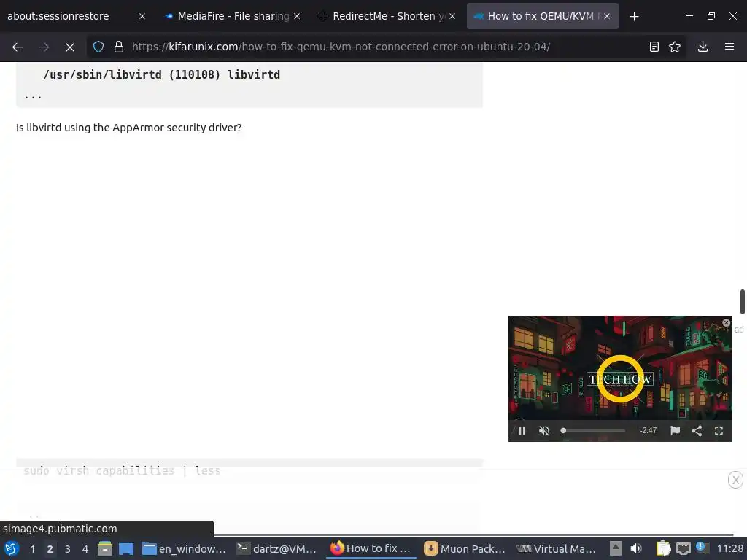Click the libvirtd code line text

[x=161, y=75]
